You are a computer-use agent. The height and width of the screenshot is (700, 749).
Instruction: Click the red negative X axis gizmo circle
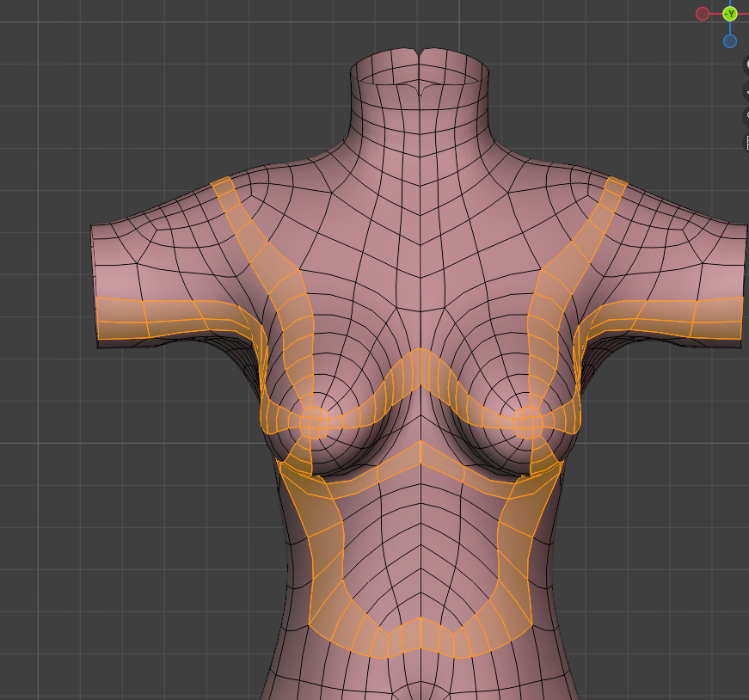click(703, 14)
